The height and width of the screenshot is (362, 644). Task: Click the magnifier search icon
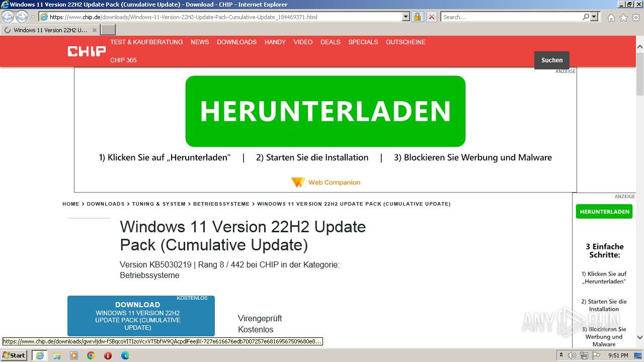[x=586, y=17]
